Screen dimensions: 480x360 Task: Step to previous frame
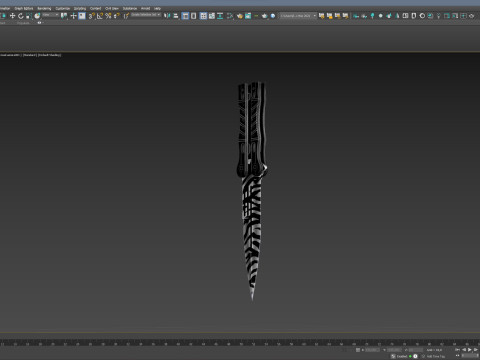coord(464,350)
